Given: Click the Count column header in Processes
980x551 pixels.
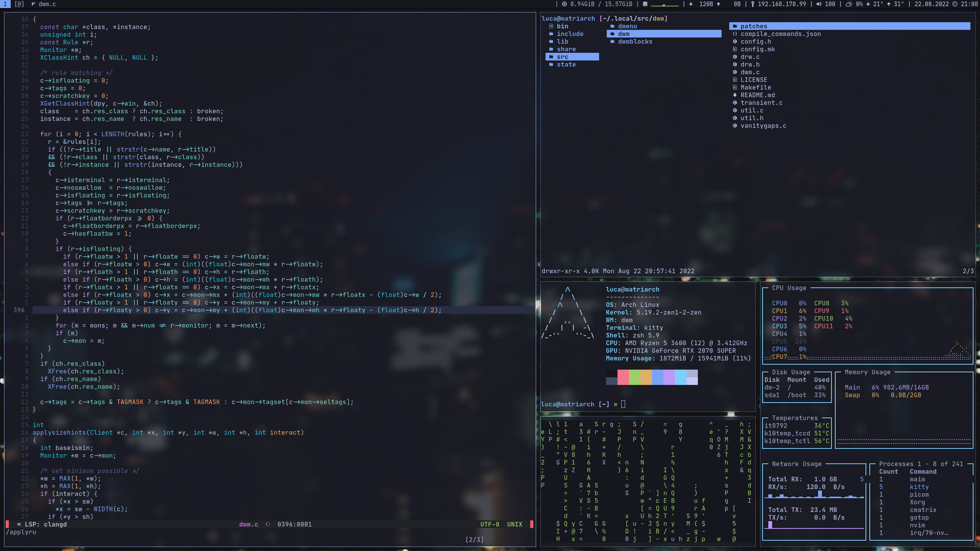Looking at the screenshot, I should pos(889,471).
